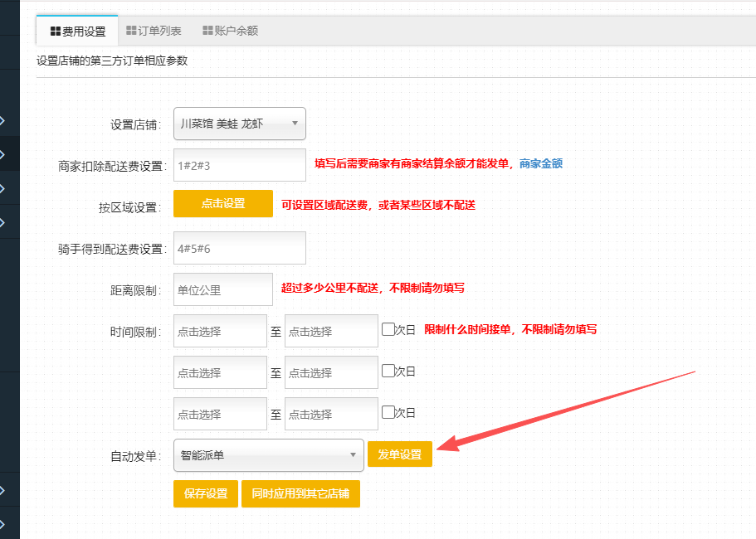This screenshot has width=756, height=539.
Task: Click the grid icon beside 订单列表
Action: coord(131,31)
